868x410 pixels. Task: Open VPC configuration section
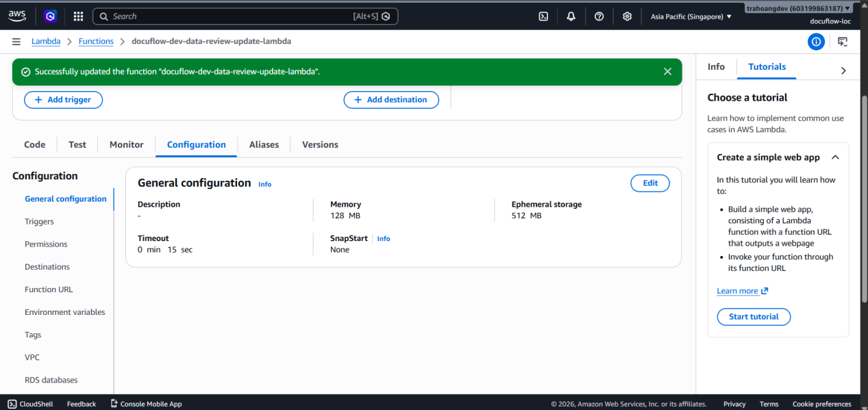(32, 357)
